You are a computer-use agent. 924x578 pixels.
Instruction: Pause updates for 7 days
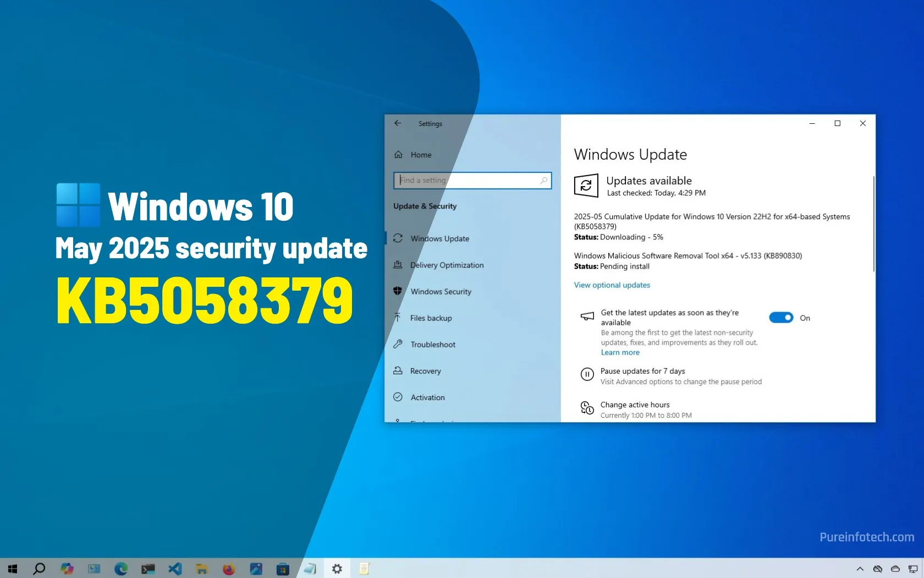point(642,371)
